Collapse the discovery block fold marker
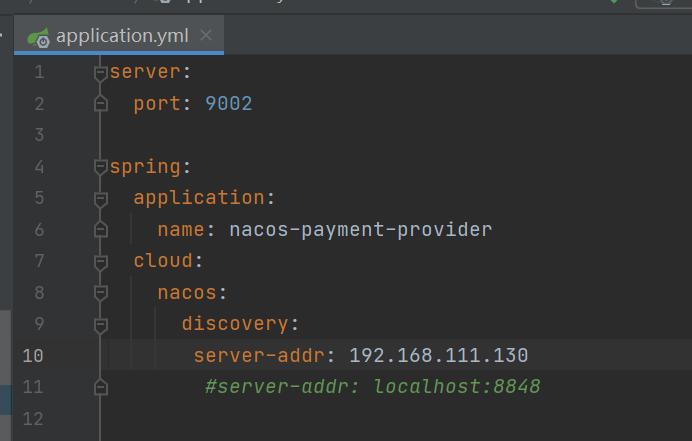692x441 pixels. [x=101, y=325]
